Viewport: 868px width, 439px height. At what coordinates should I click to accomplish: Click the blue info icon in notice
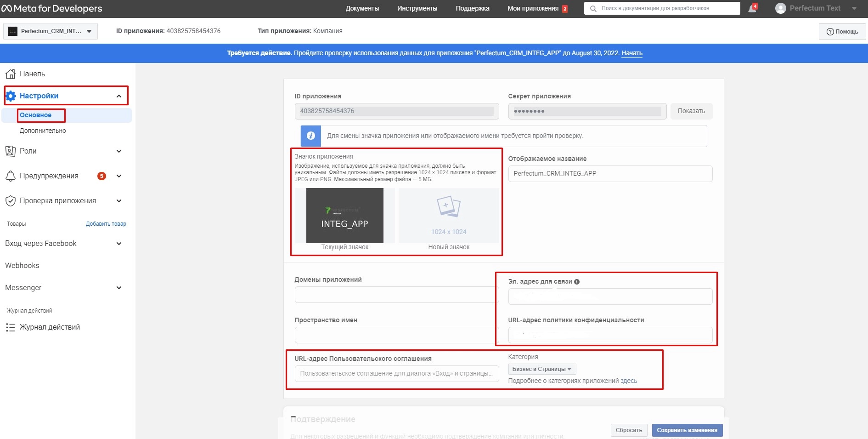[311, 136]
